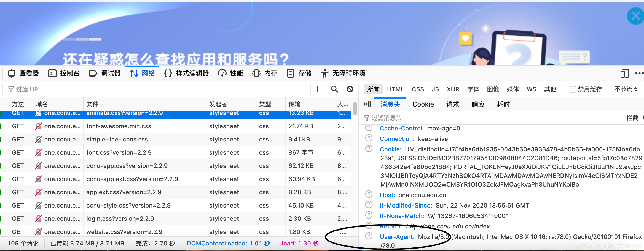
Task: Click the DOMContentLoaded timing in status bar
Action: [x=228, y=244]
